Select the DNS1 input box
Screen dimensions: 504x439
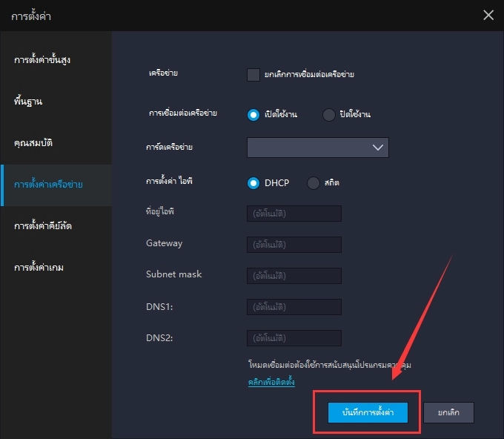(294, 307)
